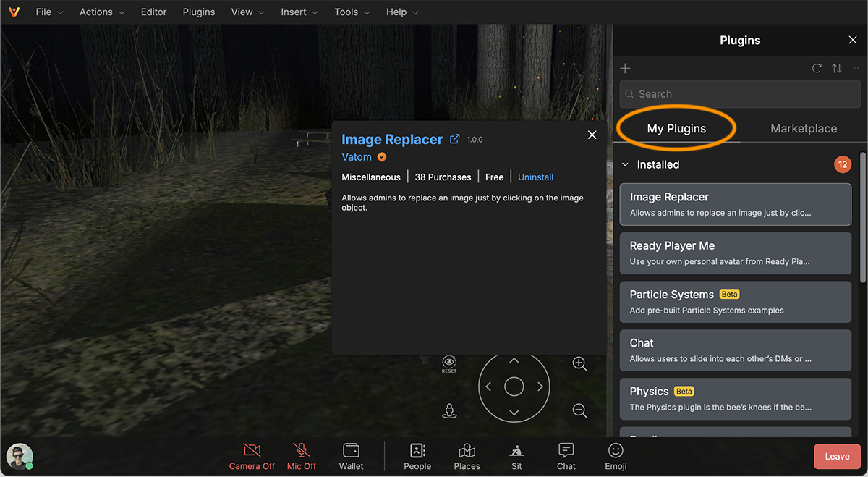Select the Physics plugin

[736, 399]
